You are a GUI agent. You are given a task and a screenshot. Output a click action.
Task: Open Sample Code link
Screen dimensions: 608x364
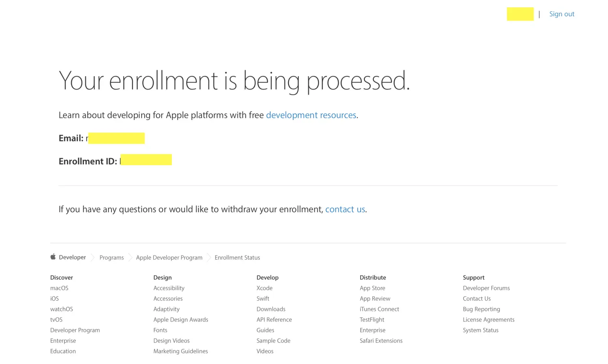[x=273, y=341]
